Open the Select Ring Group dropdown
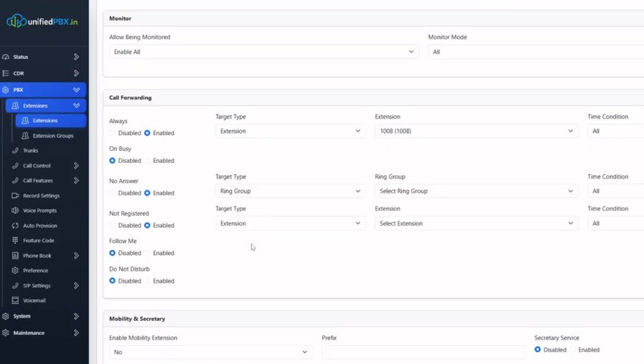The image size is (644, 364). [x=477, y=191]
